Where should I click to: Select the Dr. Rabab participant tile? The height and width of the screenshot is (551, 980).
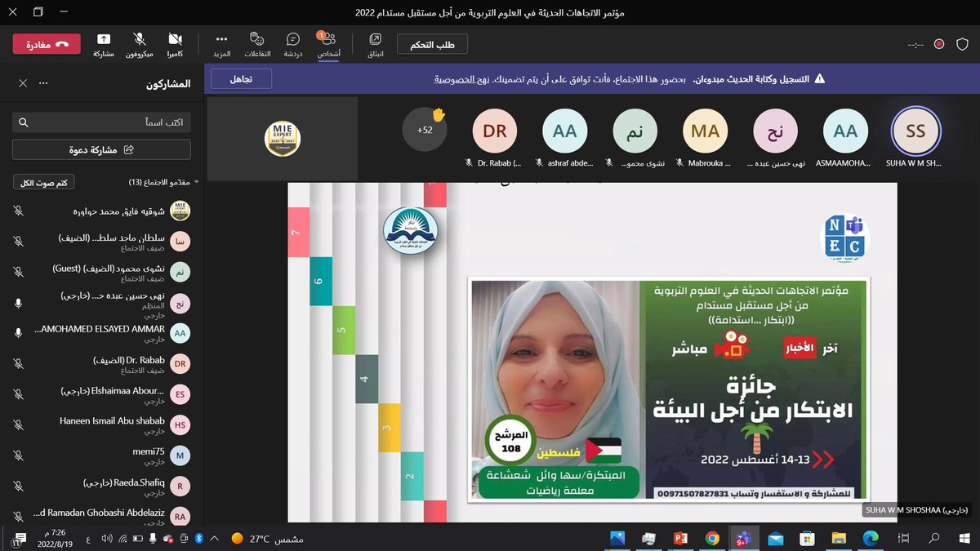tap(495, 139)
